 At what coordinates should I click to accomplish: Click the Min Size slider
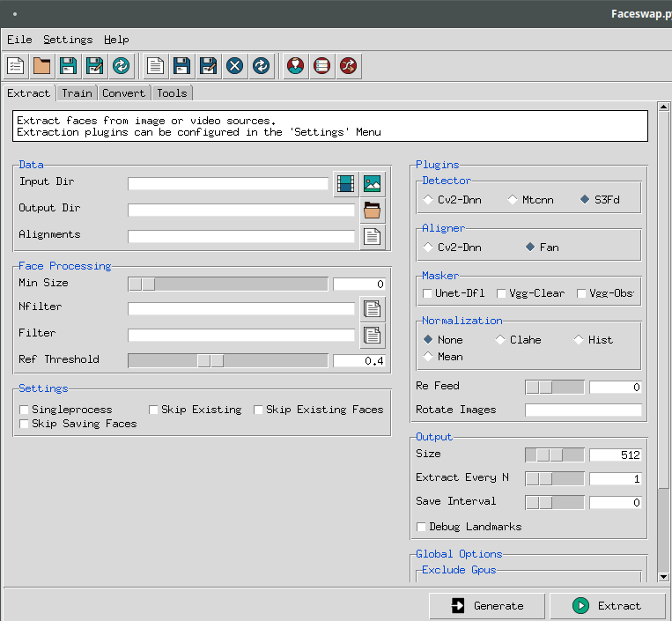(x=228, y=285)
